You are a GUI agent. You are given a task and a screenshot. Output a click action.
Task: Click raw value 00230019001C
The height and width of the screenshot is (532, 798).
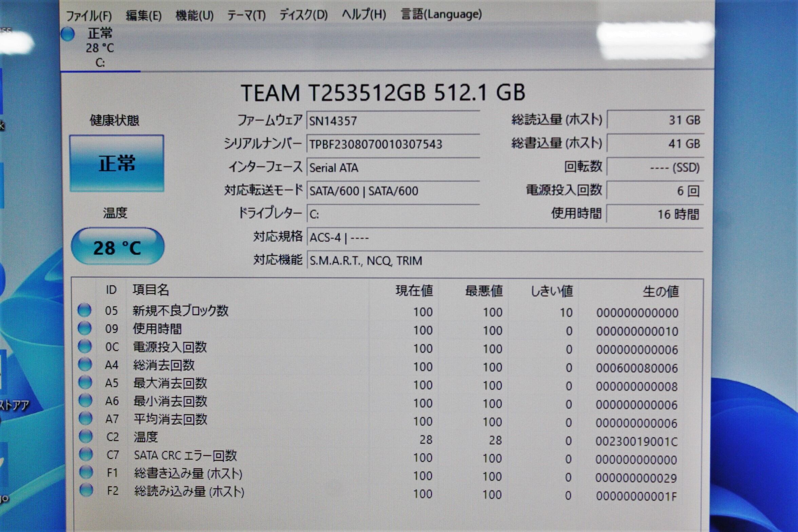click(x=636, y=441)
